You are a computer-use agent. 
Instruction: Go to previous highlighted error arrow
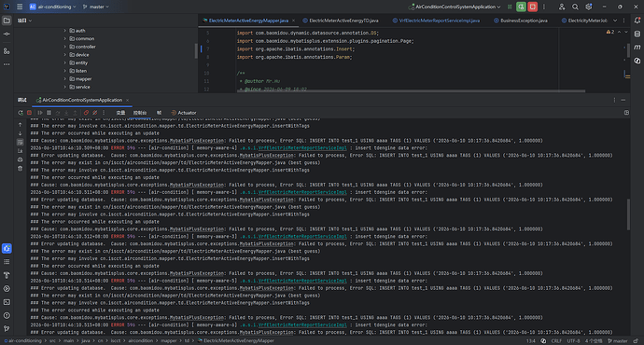point(620,32)
